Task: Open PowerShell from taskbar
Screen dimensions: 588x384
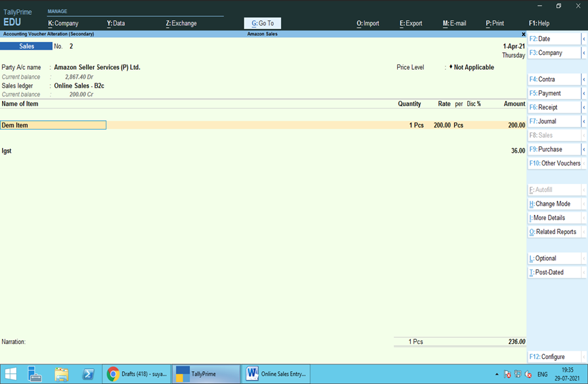Action: [x=88, y=374]
